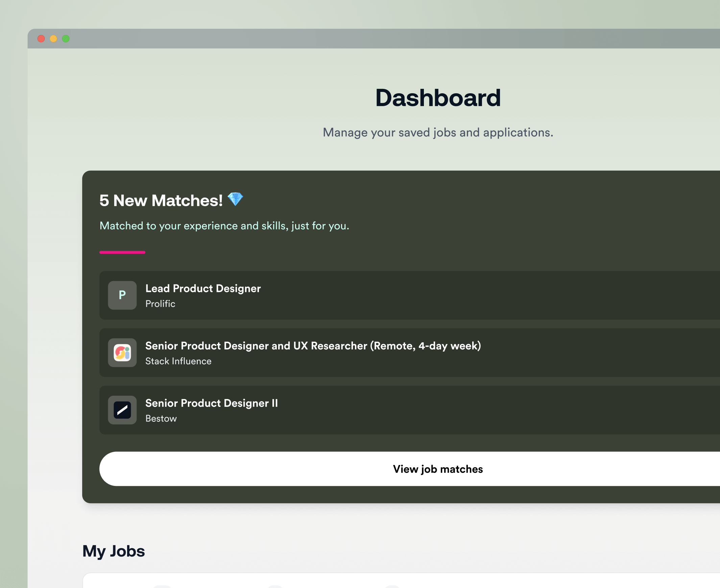The width and height of the screenshot is (720, 588).
Task: Select the Bestow company logo icon
Action: (x=122, y=410)
